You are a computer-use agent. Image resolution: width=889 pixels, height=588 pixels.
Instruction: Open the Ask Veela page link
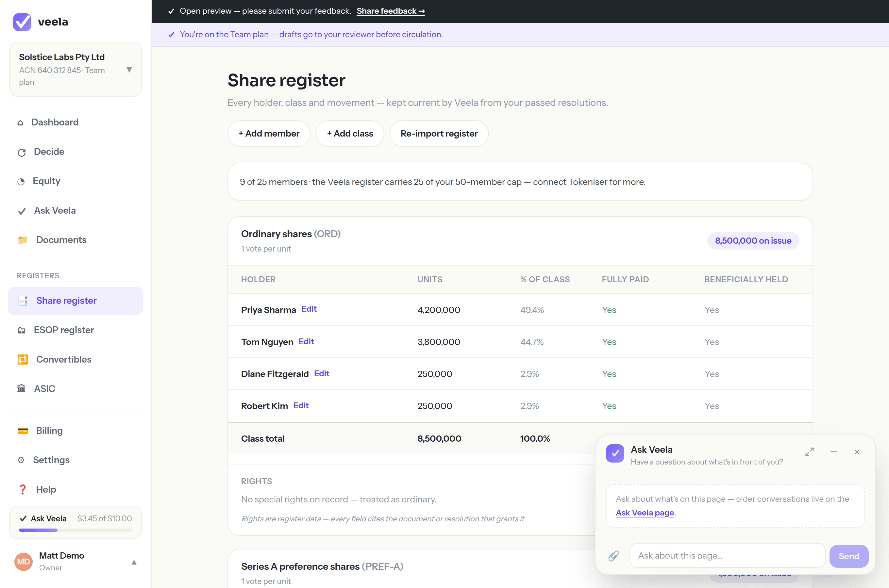point(645,513)
